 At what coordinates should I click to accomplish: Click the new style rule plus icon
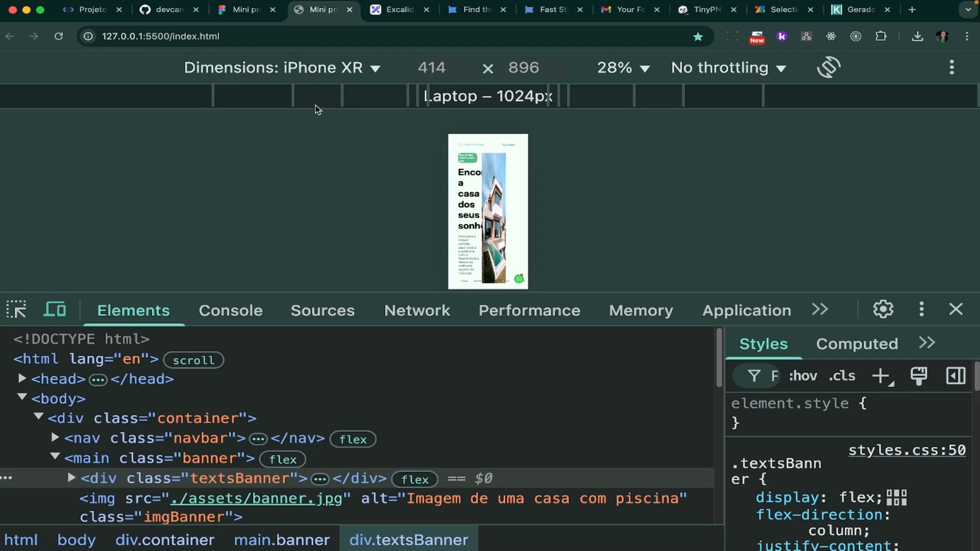click(883, 377)
